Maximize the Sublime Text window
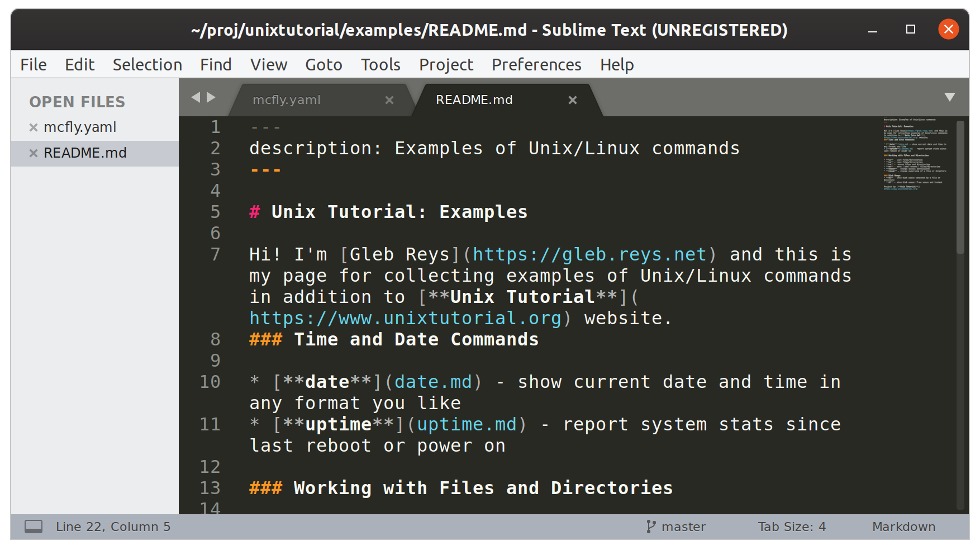This screenshot has width=980, height=550. pyautogui.click(x=911, y=30)
